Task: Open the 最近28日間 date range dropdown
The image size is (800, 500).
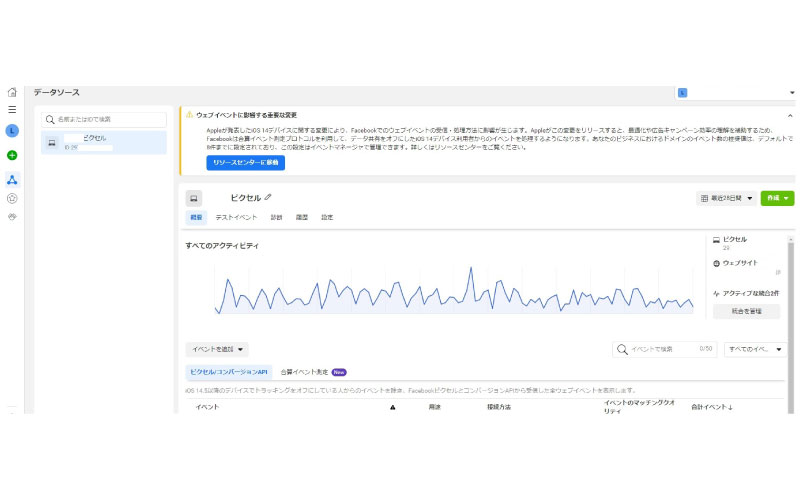Action: pos(726,198)
